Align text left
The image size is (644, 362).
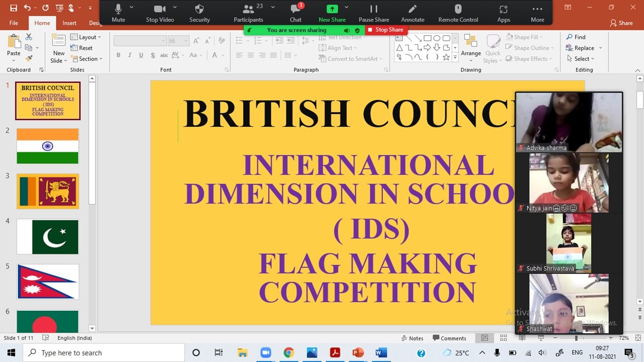[239, 55]
